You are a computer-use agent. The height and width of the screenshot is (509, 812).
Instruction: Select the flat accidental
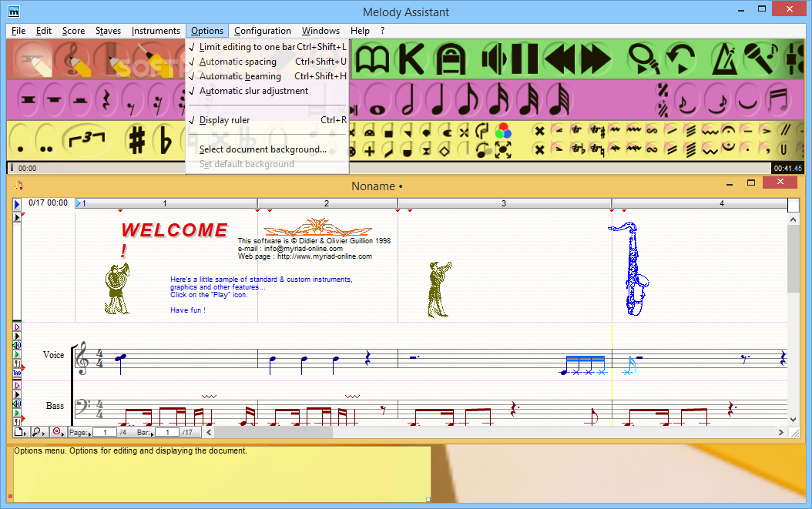[166, 140]
